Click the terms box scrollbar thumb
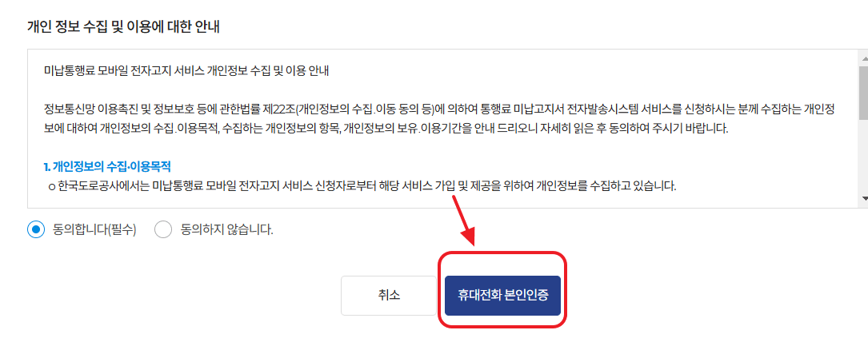Screen dimensions: 868x358 pos(863,92)
